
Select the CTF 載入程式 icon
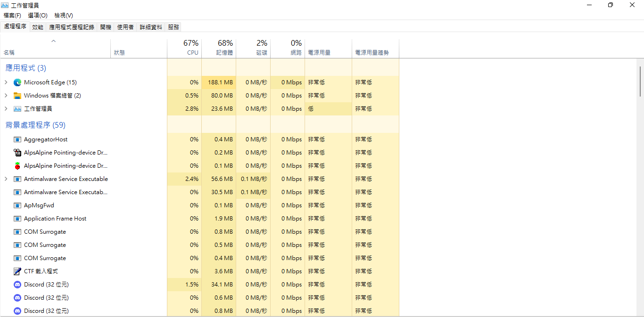point(17,271)
